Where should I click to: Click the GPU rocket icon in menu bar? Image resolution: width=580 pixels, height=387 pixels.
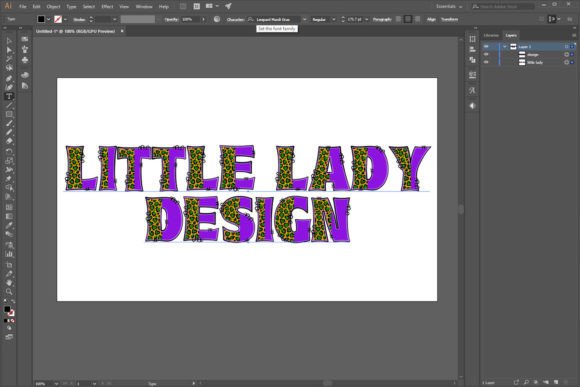228,6
